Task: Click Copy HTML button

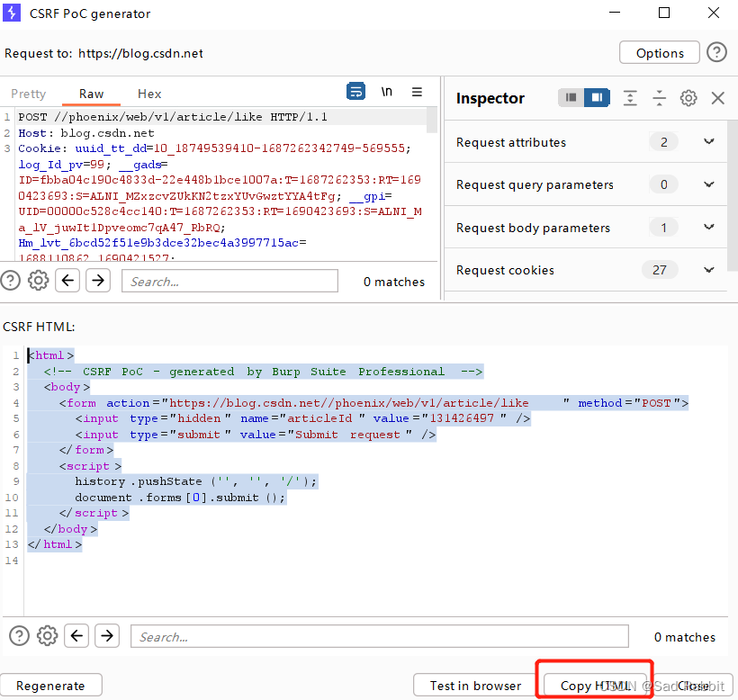Action: pos(595,686)
